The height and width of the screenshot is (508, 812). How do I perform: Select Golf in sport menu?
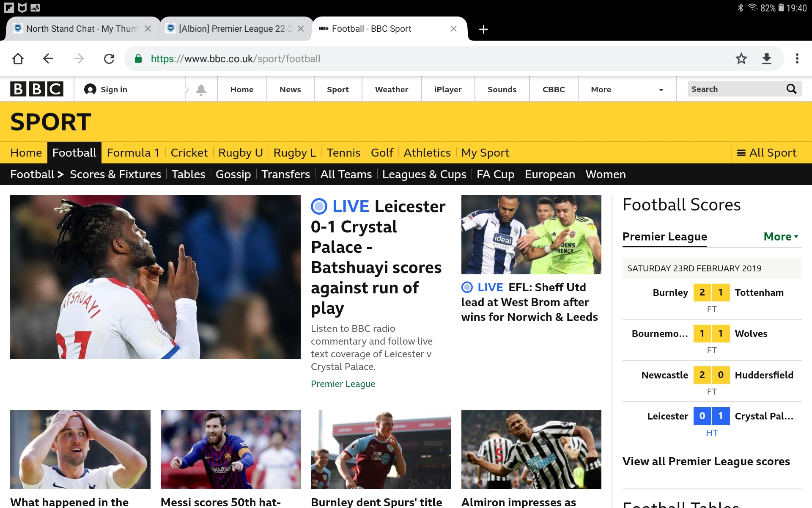(x=382, y=152)
